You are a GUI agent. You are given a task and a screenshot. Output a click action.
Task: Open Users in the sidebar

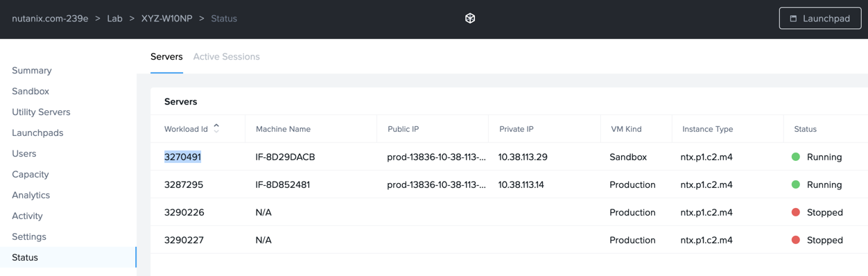click(24, 153)
